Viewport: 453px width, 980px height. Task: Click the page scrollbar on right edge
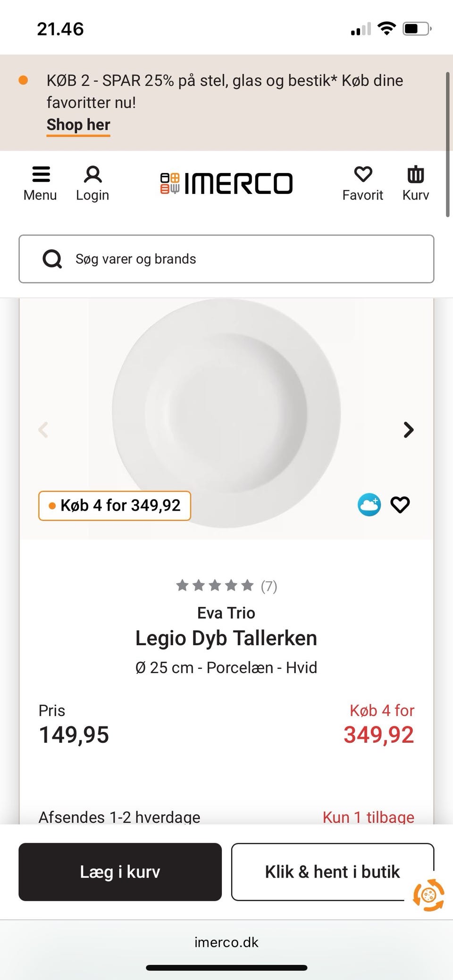click(x=447, y=144)
